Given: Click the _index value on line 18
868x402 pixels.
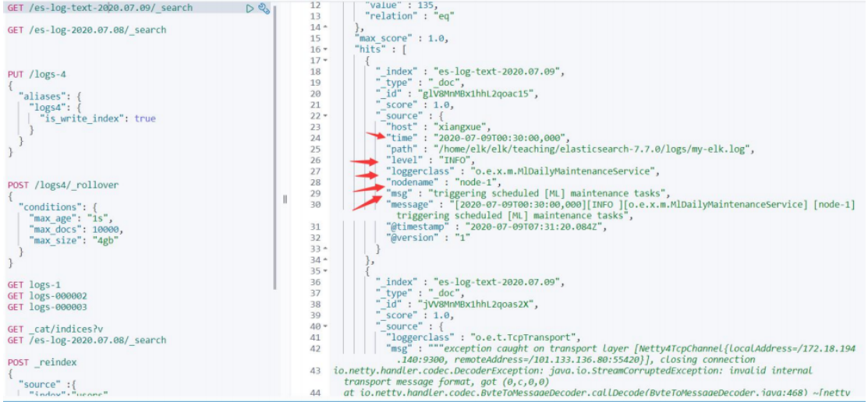Looking at the screenshot, I should (500, 72).
